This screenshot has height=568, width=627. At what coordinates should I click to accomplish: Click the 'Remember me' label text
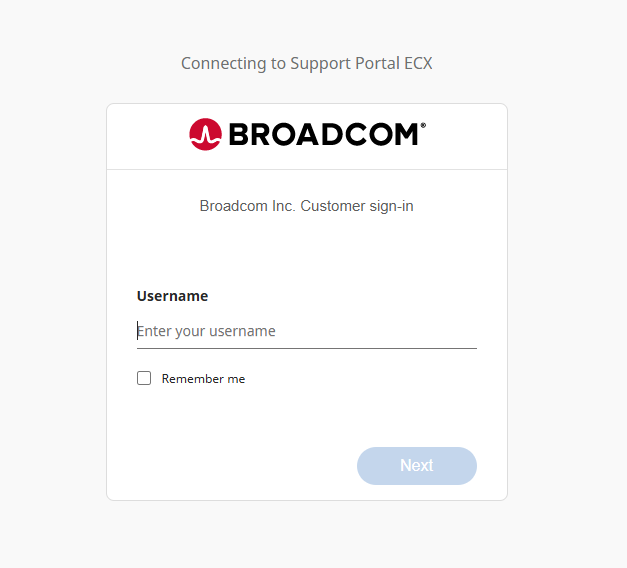(203, 379)
